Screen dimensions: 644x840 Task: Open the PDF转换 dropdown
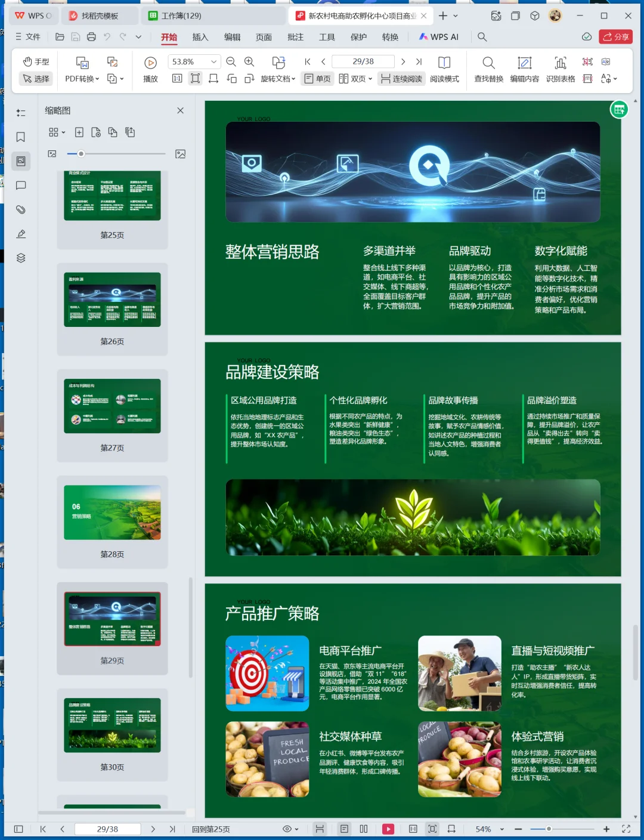click(82, 79)
